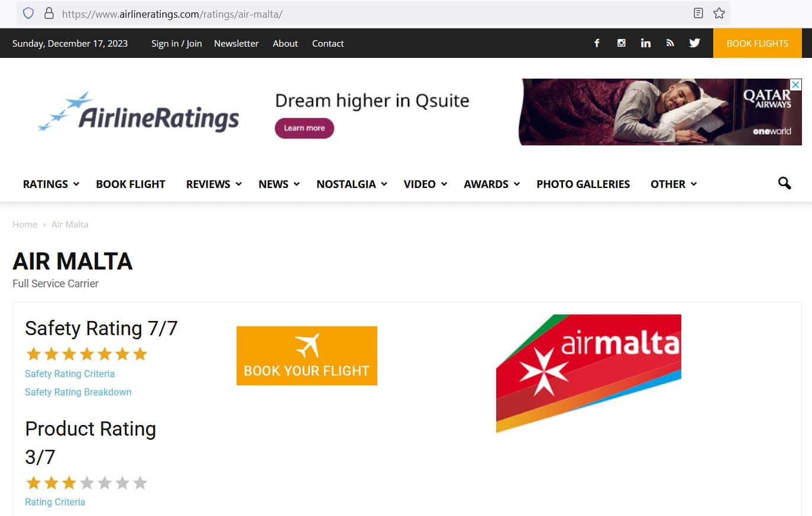The height and width of the screenshot is (516, 812).
Task: Visit the LinkedIn page
Action: click(x=645, y=43)
